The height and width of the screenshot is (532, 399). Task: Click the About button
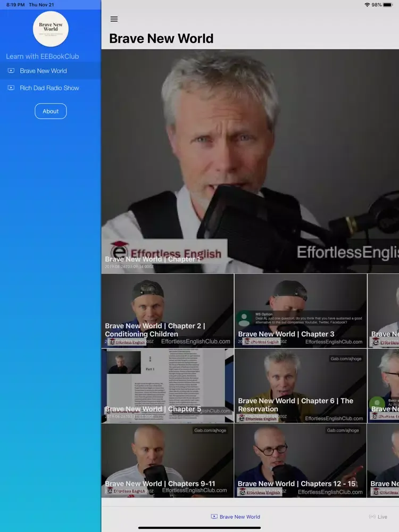click(51, 111)
